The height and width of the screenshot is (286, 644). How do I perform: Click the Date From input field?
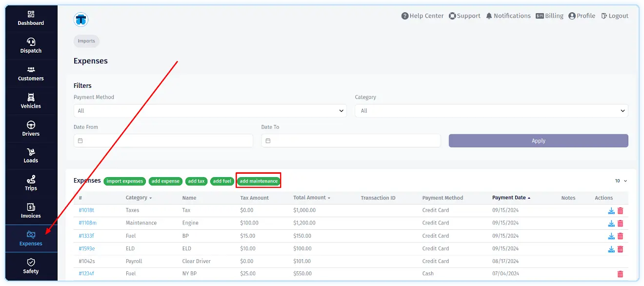(x=163, y=141)
